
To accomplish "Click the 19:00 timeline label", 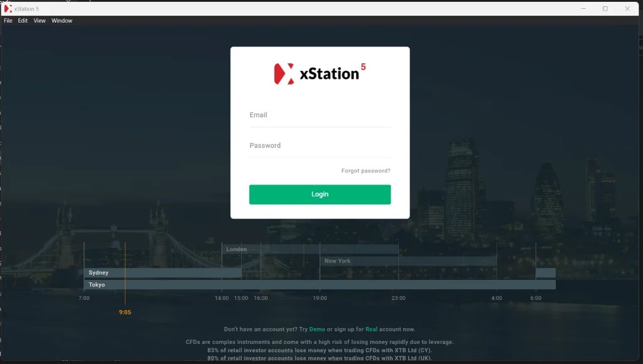I will point(320,298).
